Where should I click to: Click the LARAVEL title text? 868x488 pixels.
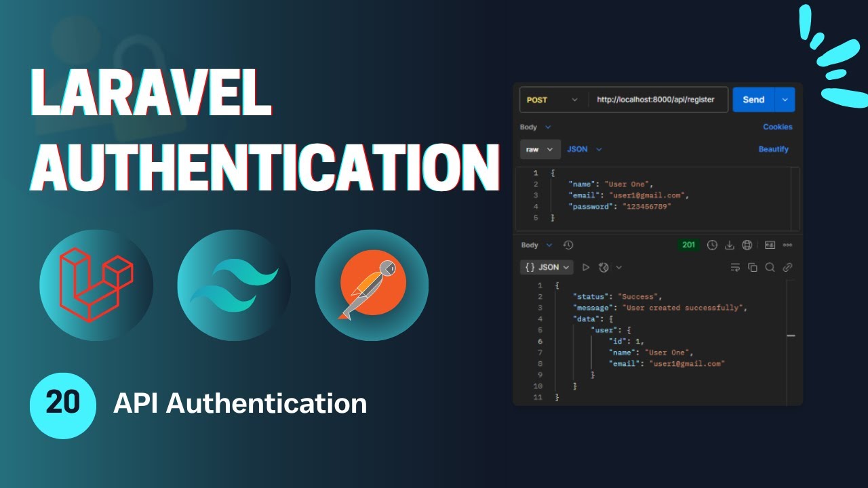(x=151, y=93)
